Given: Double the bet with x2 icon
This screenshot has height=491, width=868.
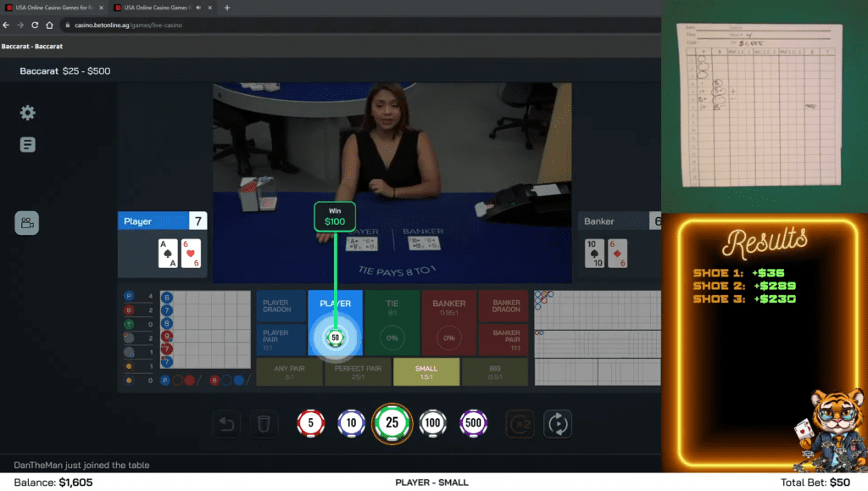Looking at the screenshot, I should point(520,424).
